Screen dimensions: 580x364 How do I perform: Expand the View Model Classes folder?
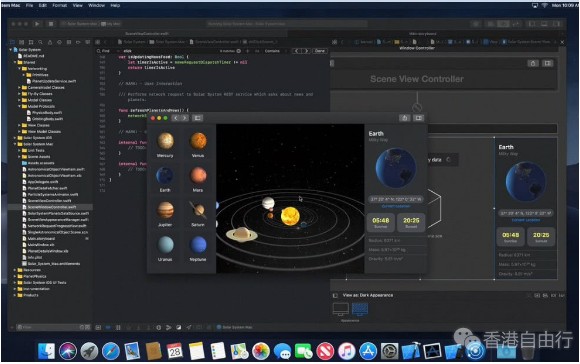click(19, 132)
